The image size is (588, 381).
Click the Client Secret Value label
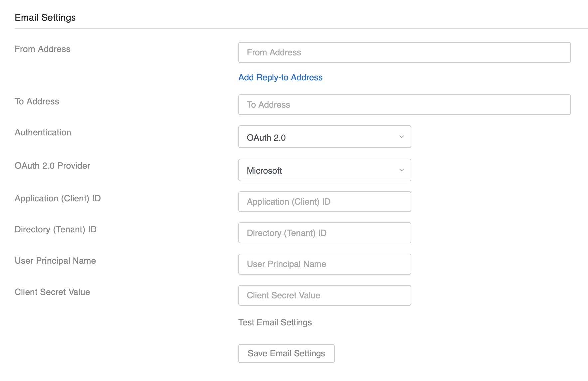(52, 292)
